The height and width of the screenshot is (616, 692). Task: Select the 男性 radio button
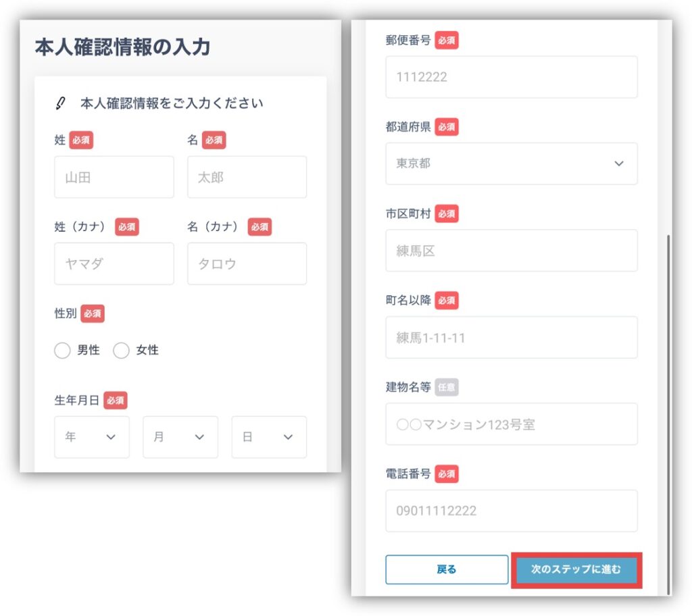point(62,351)
